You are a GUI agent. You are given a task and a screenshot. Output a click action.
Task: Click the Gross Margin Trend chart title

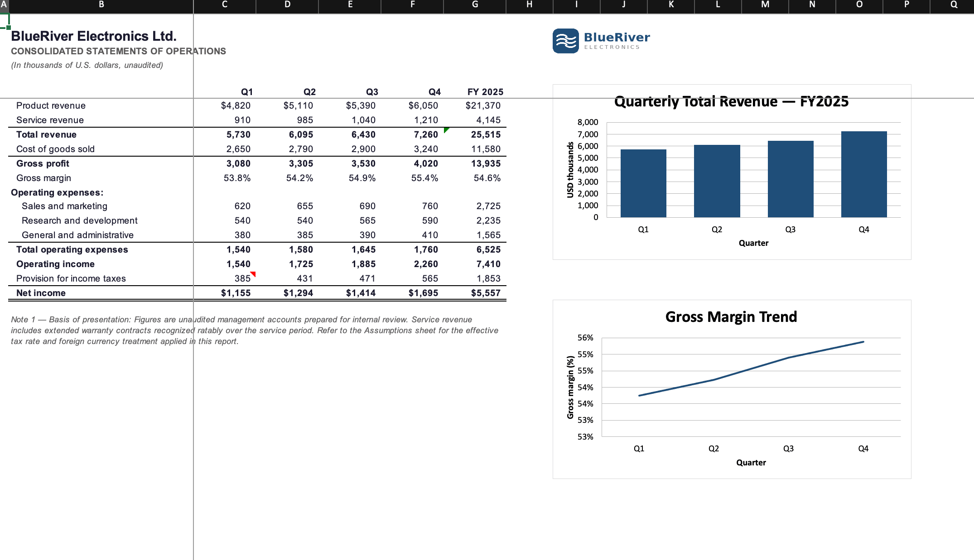click(731, 316)
